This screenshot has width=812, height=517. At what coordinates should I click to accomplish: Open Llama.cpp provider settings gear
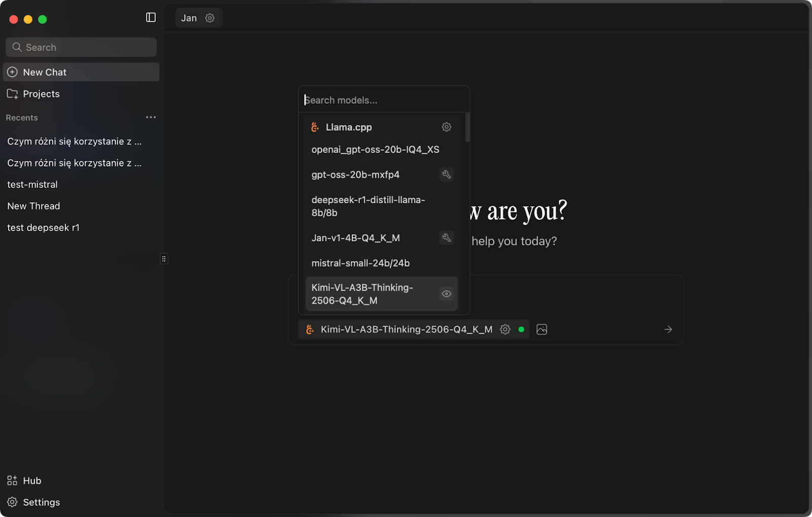(x=446, y=127)
